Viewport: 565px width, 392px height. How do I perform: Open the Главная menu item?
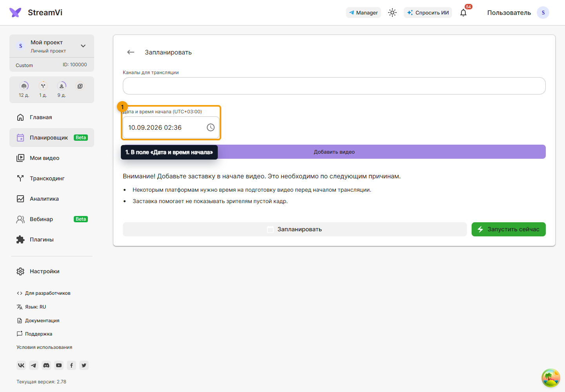point(52,117)
